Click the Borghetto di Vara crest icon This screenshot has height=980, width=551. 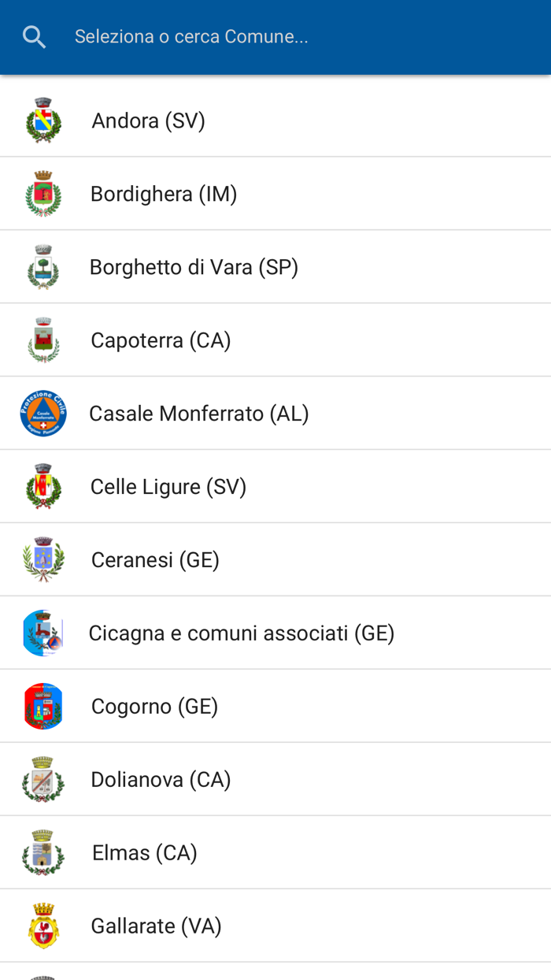(x=43, y=266)
